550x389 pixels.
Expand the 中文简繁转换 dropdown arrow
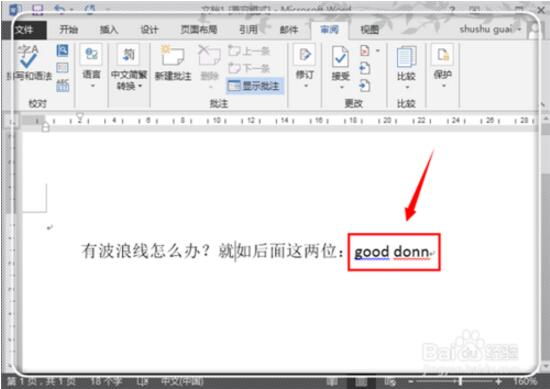click(x=140, y=86)
